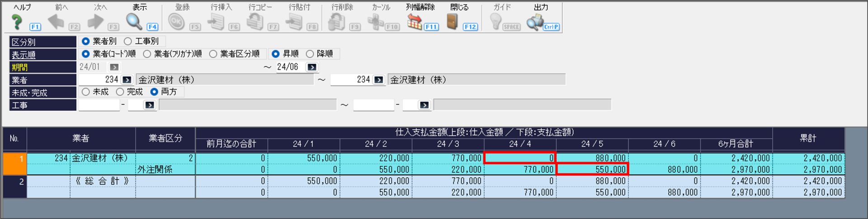Screen dimensions: 868x219
Task: Select 降順 descending order option
Action: click(x=310, y=54)
